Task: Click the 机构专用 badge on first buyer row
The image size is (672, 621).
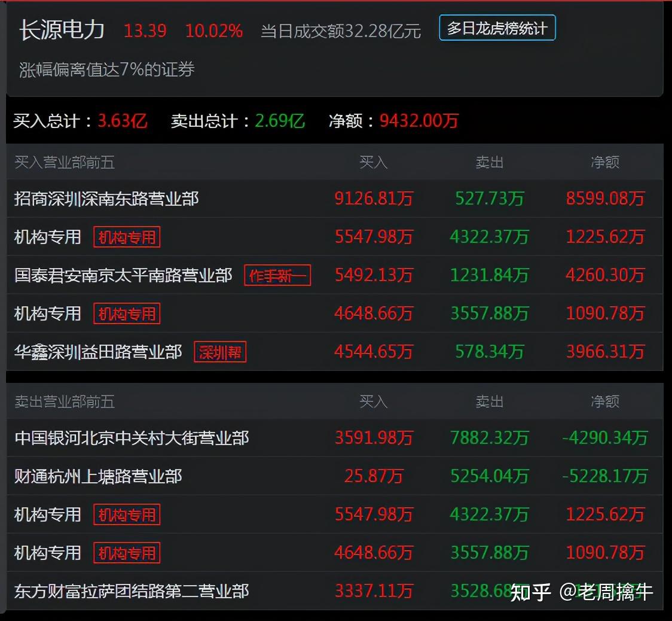Action: click(x=126, y=237)
